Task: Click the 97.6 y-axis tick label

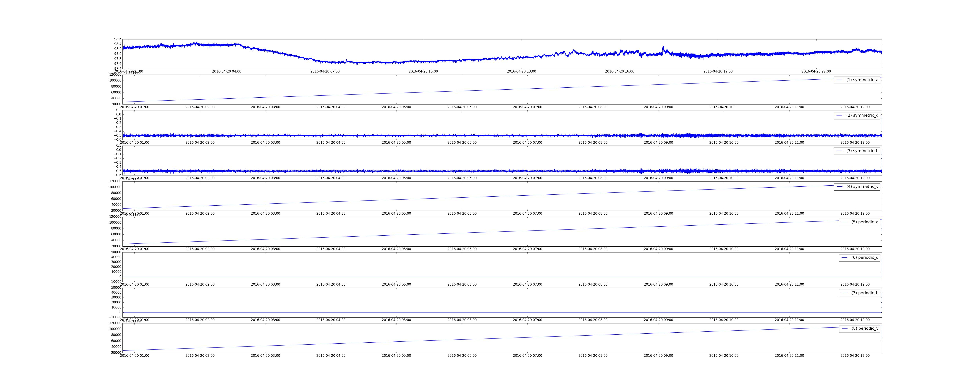Action: [x=118, y=64]
